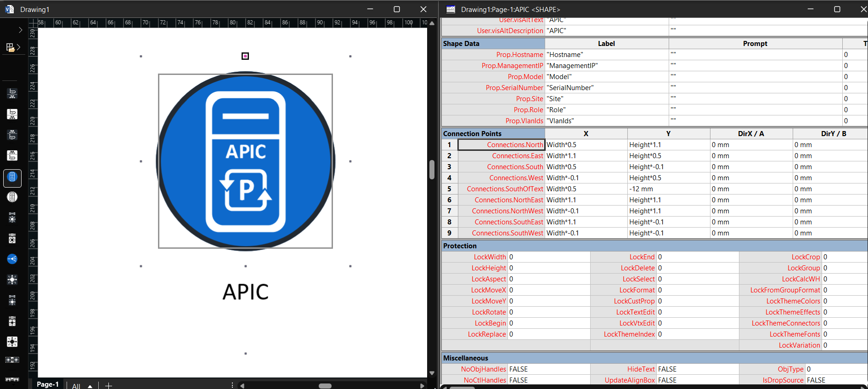Open the All pages list
The height and width of the screenshot is (389, 868).
point(76,386)
